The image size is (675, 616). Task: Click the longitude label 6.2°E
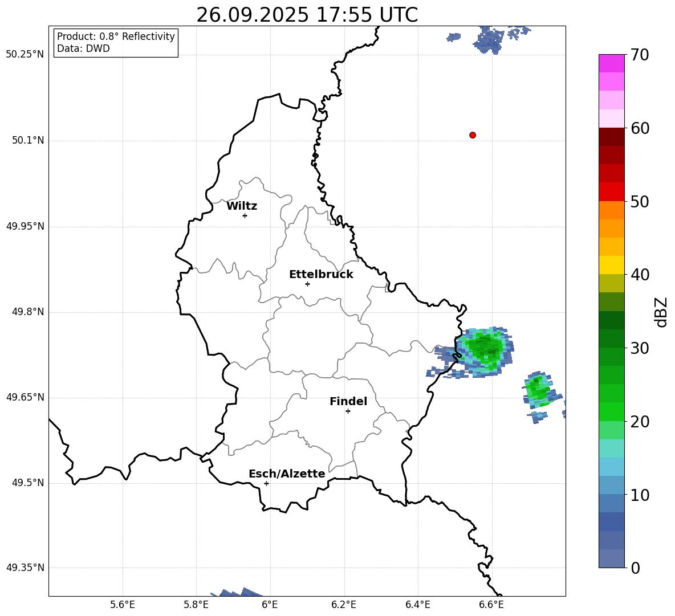point(344,605)
